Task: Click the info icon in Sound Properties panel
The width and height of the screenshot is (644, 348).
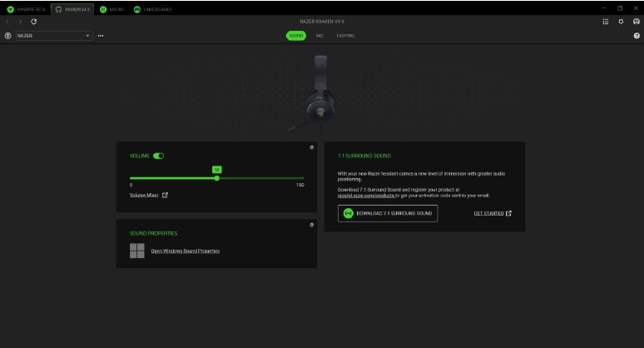Action: [312, 225]
